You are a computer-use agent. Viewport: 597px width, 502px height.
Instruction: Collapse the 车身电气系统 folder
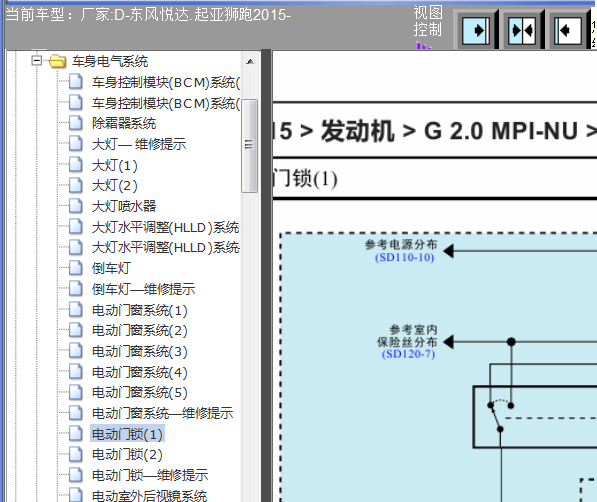coord(37,61)
